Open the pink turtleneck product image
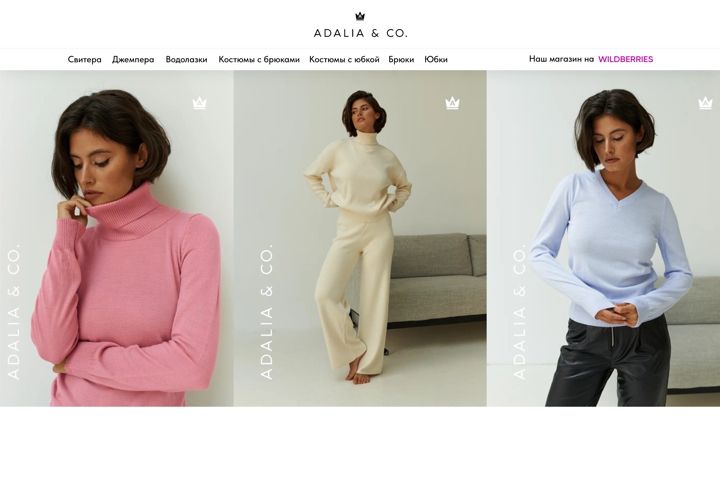Viewport: 720px width, 480px height. tap(117, 238)
